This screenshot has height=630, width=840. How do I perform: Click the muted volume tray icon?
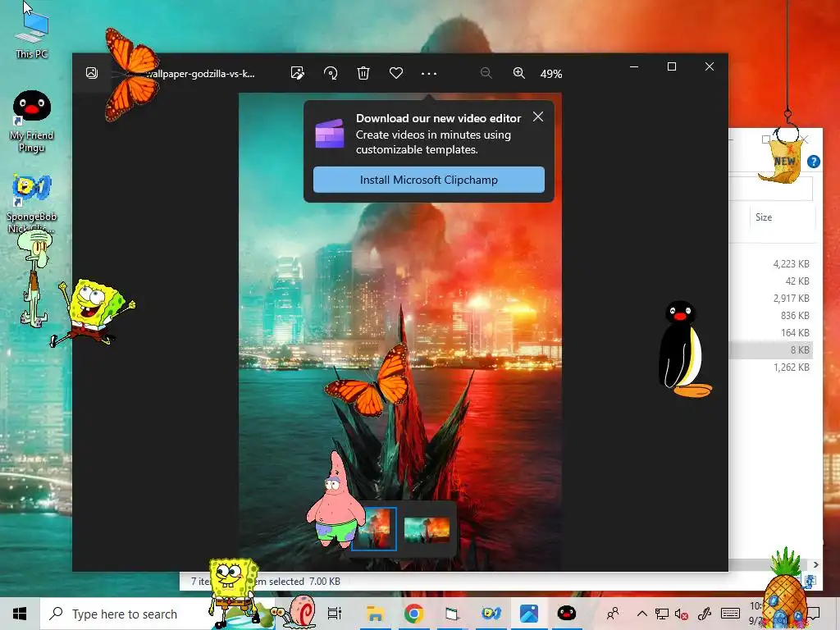click(x=682, y=614)
